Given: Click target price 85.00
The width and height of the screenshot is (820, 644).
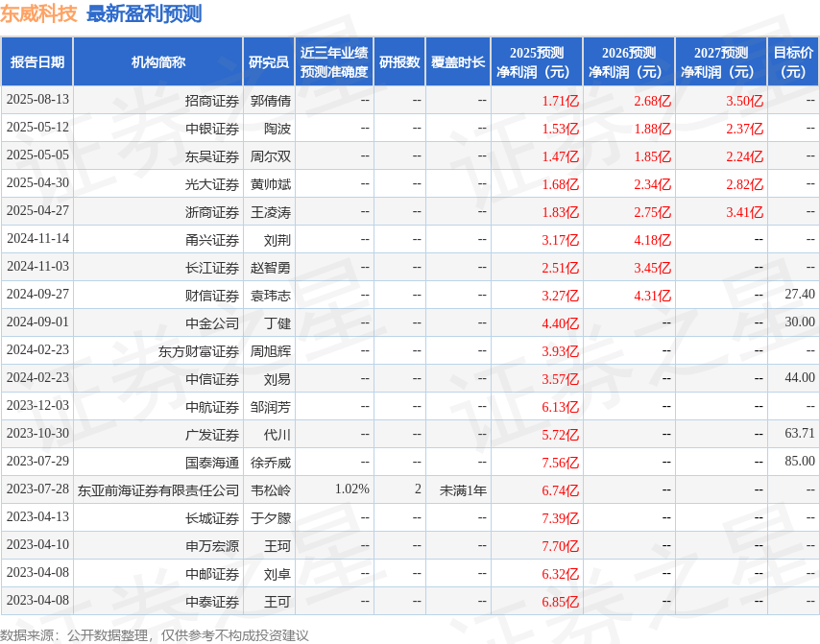Looking at the screenshot, I should (x=800, y=461).
